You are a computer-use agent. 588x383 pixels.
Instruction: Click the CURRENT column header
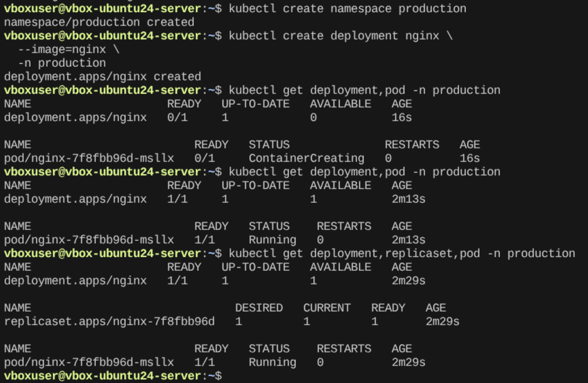[x=327, y=308]
